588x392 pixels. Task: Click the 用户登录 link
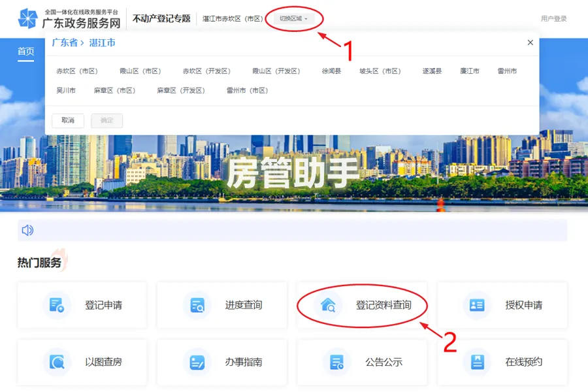[x=554, y=19]
